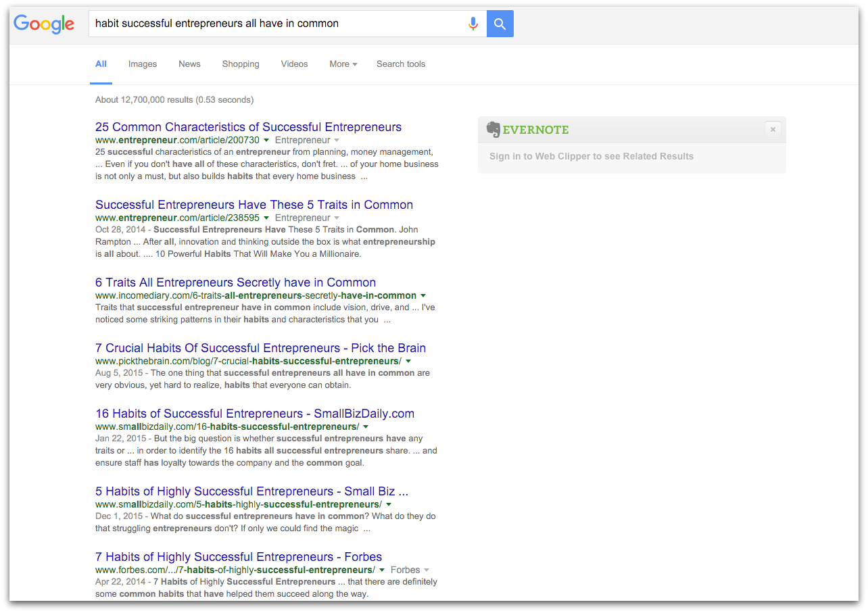Click the smallbizdaily.com/16-habits URL text

pos(227,427)
